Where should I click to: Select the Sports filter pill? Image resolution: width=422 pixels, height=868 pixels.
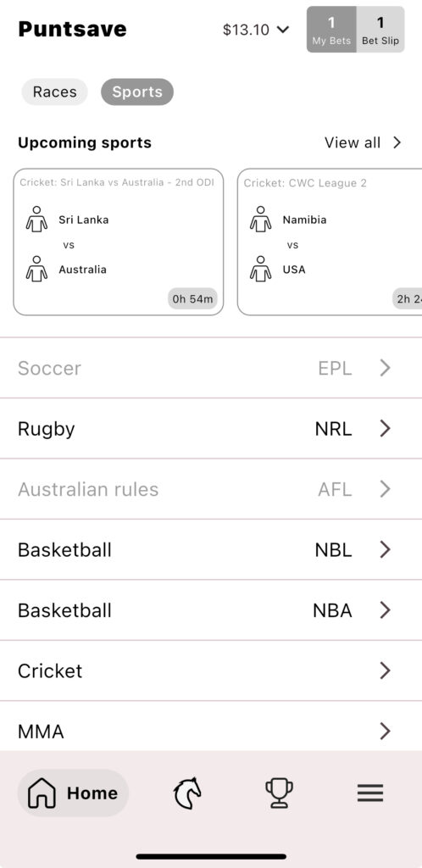[x=137, y=92]
